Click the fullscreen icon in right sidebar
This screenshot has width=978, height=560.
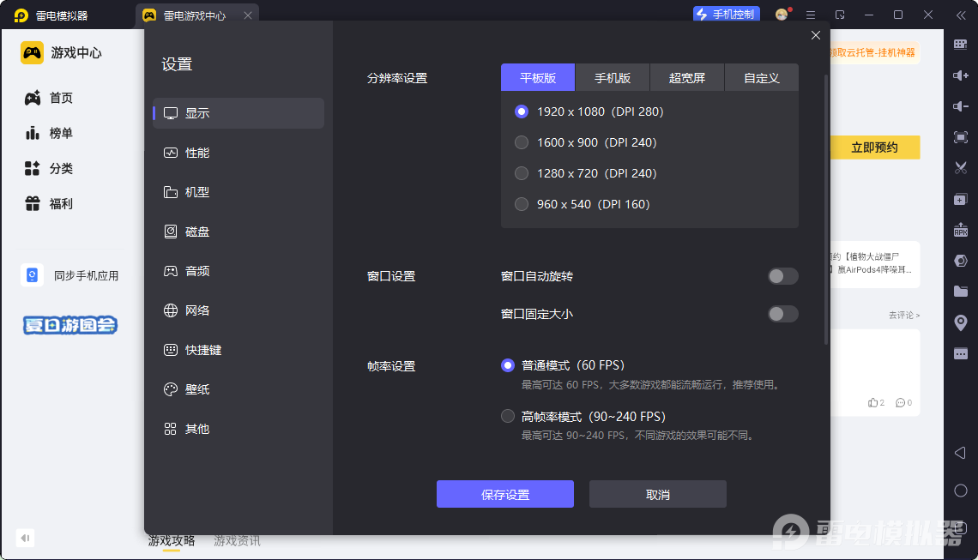tap(961, 137)
